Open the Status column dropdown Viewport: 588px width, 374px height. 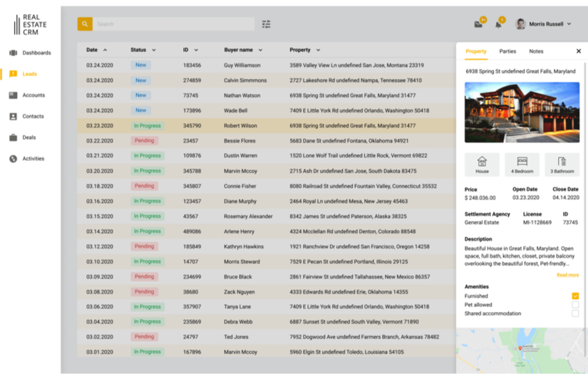tap(154, 50)
